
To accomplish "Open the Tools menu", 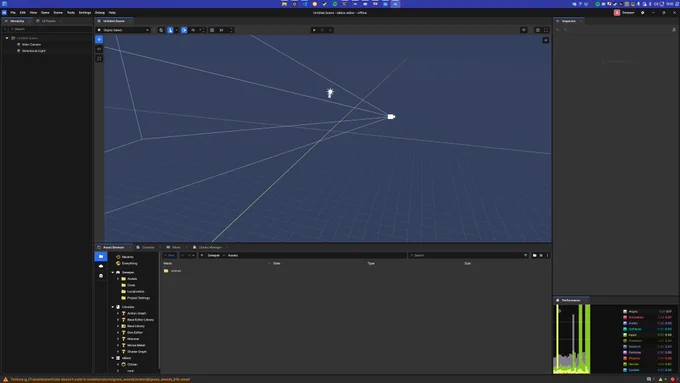I will point(71,13).
